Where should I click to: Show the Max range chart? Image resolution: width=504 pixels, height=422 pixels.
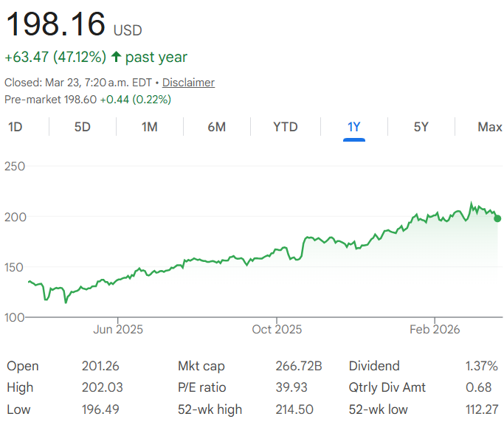pos(490,127)
